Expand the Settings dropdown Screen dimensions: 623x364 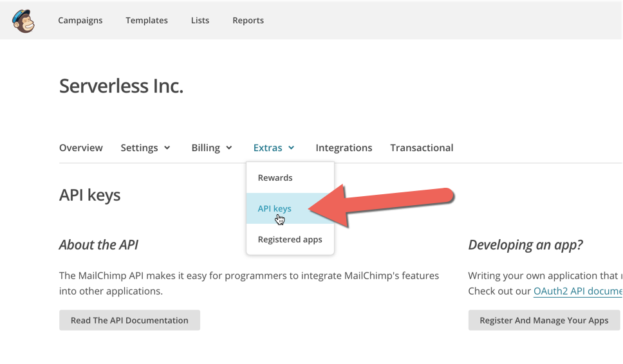tap(145, 148)
